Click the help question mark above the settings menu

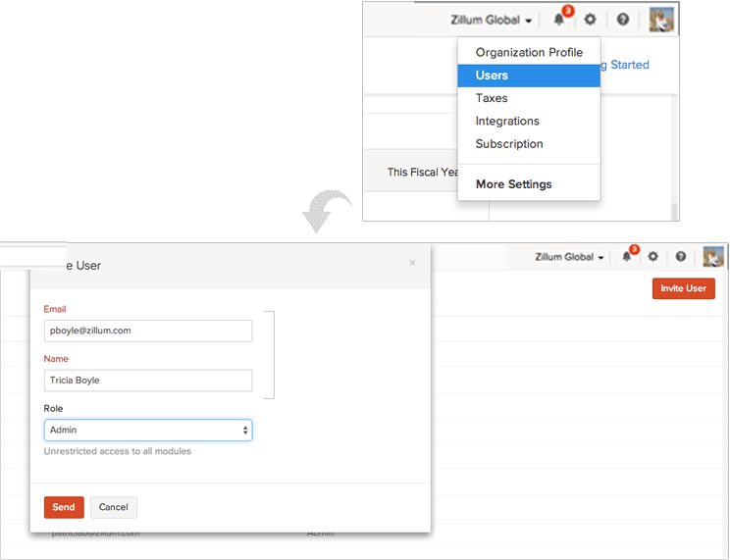(x=622, y=20)
